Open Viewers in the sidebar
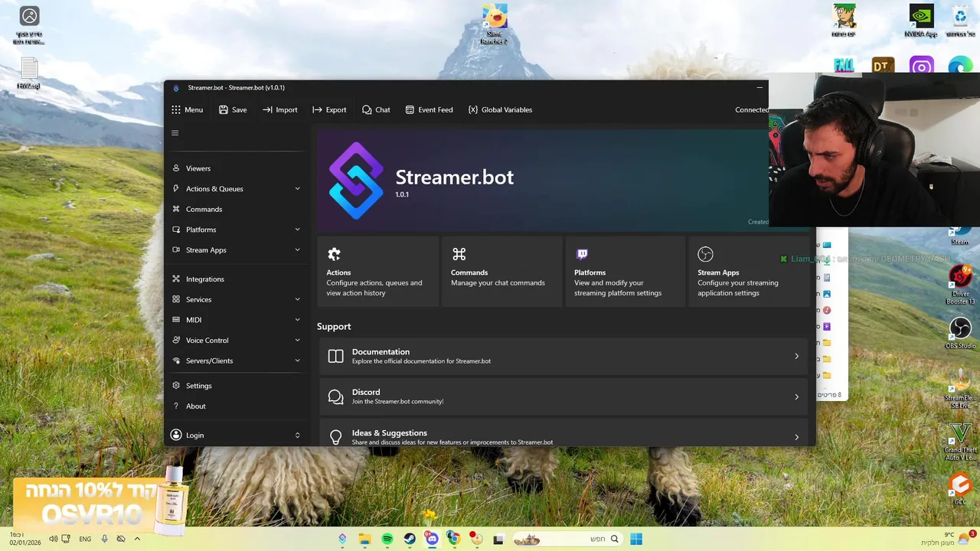The width and height of the screenshot is (980, 551). pos(237,168)
